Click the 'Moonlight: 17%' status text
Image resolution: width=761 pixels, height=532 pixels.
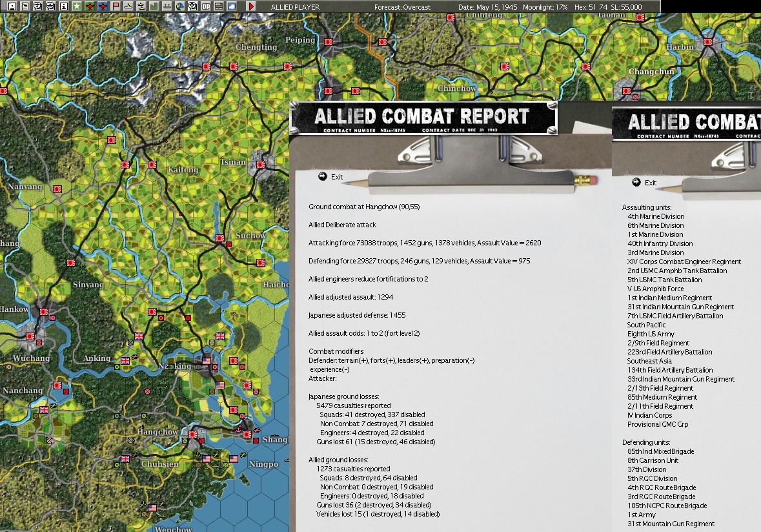click(545, 7)
